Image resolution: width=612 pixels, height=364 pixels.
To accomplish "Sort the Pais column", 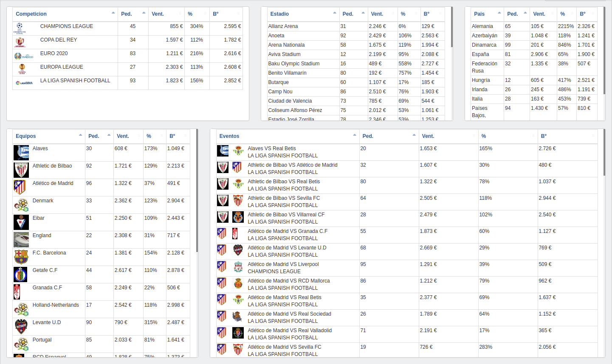I will [487, 14].
